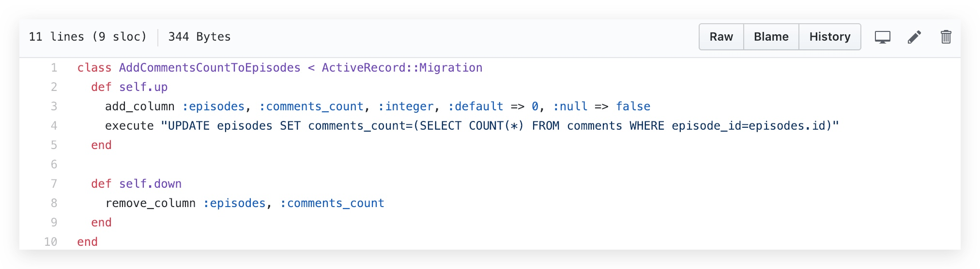The image size is (980, 269).
Task: Highlight line 8 via its line number
Action: [54, 203]
